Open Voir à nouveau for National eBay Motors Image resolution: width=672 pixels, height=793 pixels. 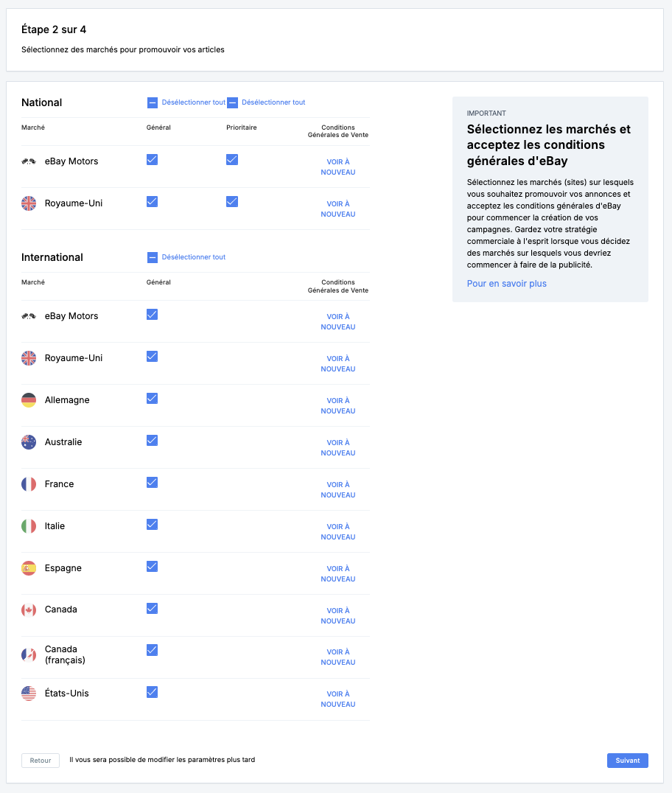[x=337, y=167]
